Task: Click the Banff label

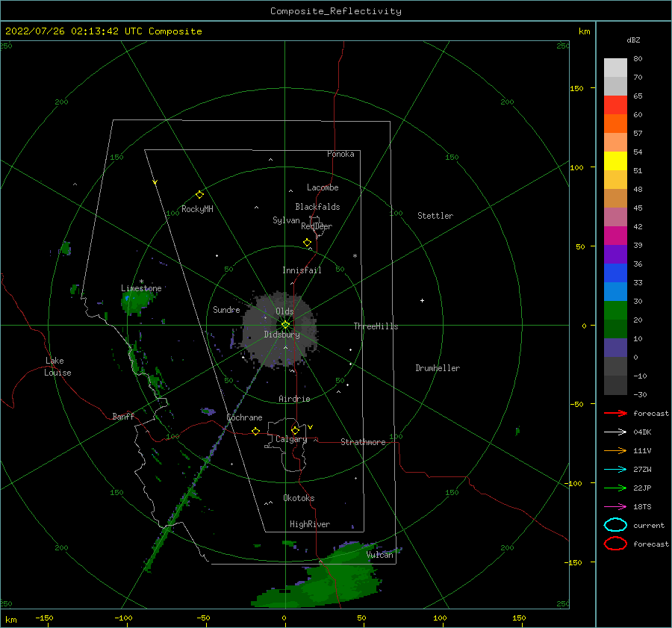Action: [123, 416]
